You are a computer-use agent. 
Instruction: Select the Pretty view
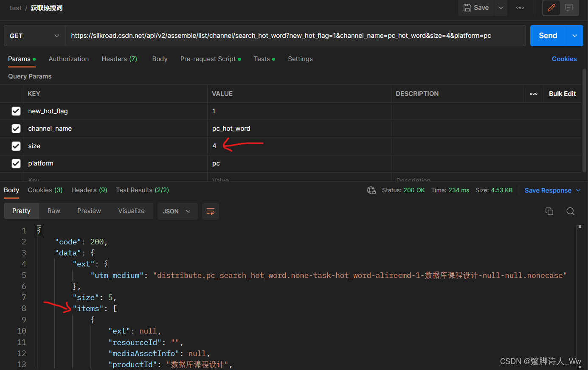click(x=21, y=211)
